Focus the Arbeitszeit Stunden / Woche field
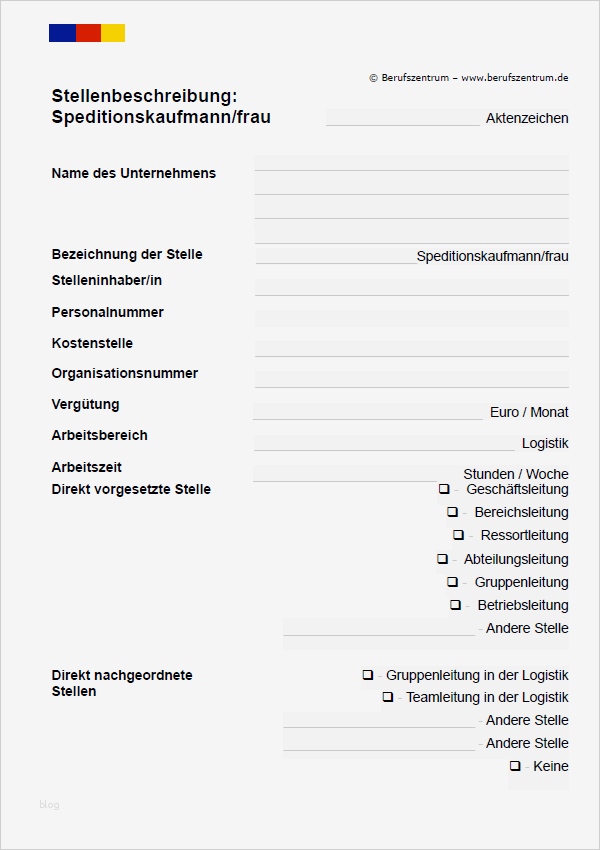The height and width of the screenshot is (850, 600). 356,473
